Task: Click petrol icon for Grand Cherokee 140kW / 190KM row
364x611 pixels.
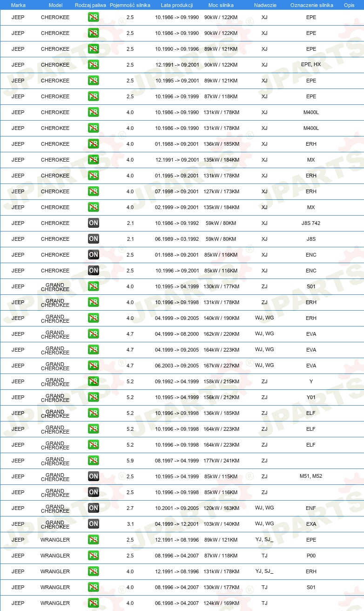Action: [93, 318]
